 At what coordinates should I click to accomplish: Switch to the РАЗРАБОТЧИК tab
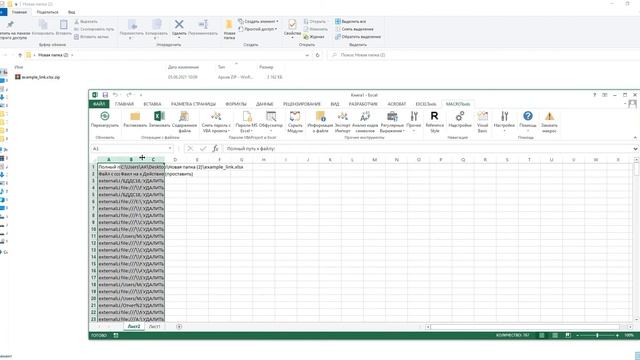point(363,104)
